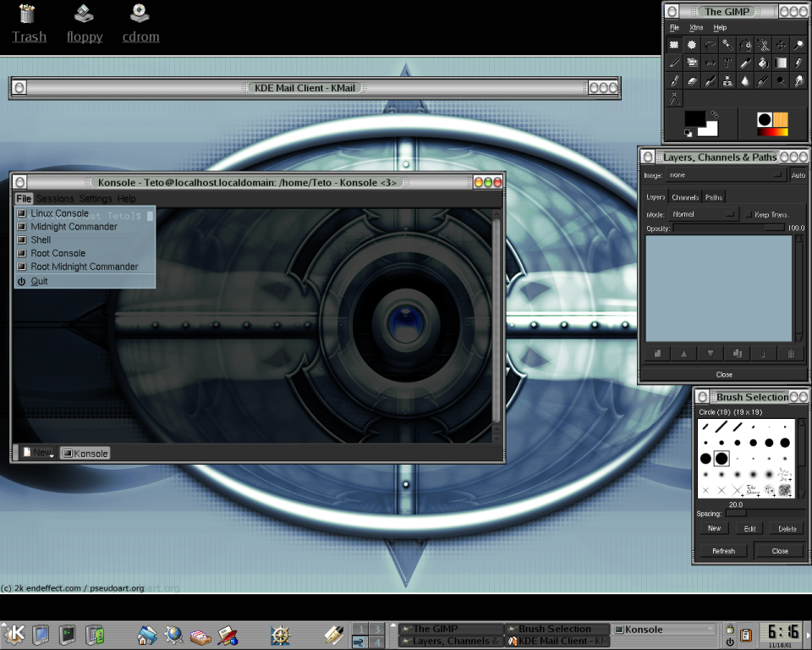Select the Text tool
812x650 pixels.
point(727,63)
